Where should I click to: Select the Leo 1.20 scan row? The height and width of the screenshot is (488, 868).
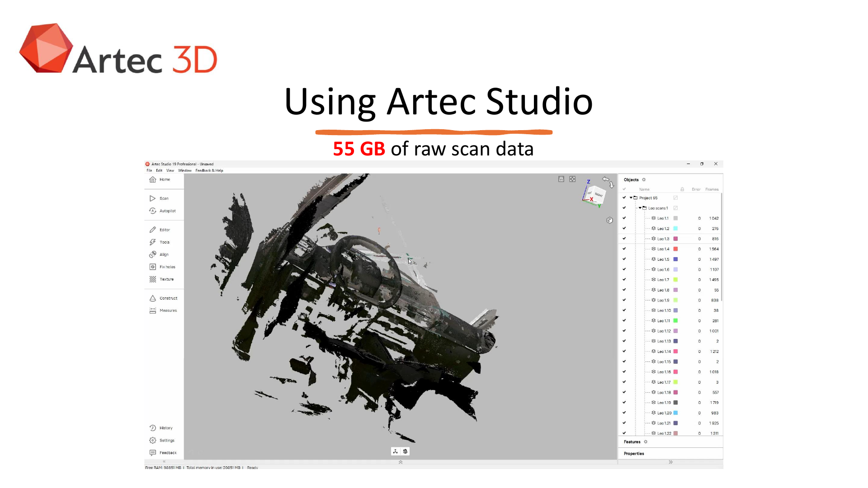click(x=670, y=413)
